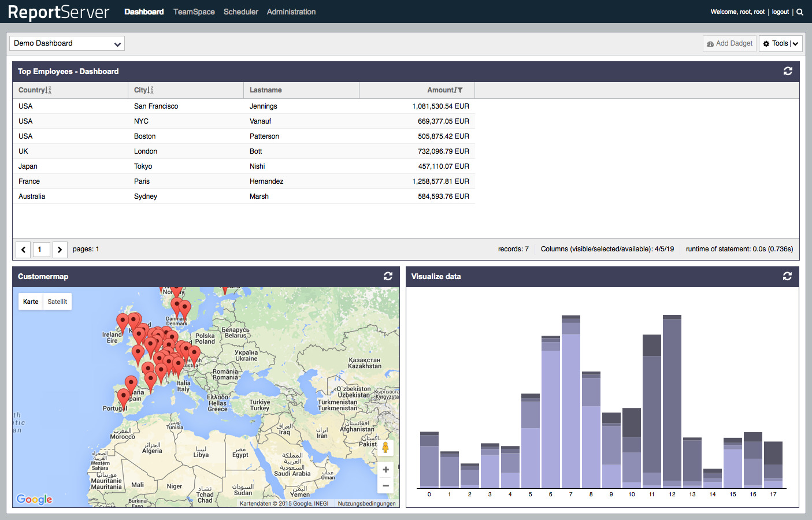This screenshot has height=520, width=812.
Task: Open the TeamSpace menu
Action: coord(194,12)
